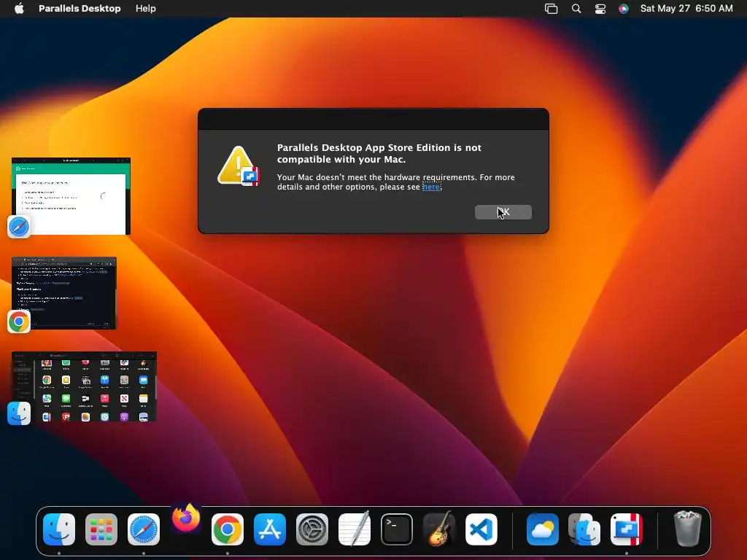Open the Apple menu
747x560 pixels.
(x=19, y=9)
